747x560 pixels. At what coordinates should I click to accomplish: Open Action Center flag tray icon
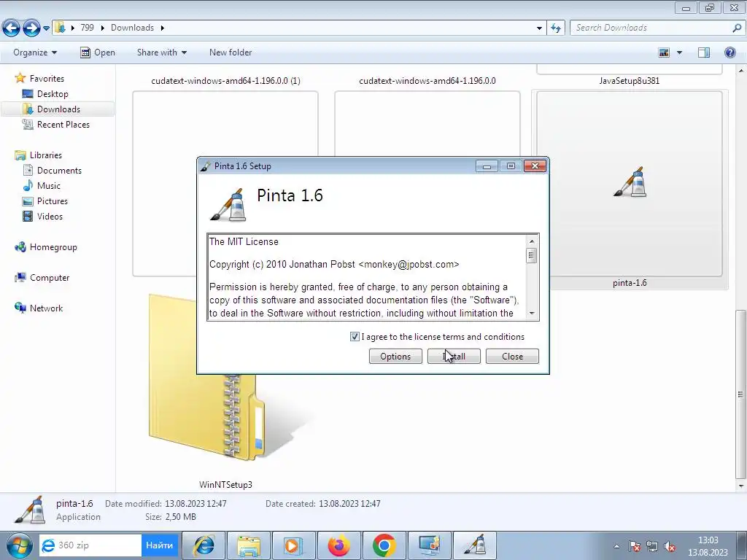(634, 546)
